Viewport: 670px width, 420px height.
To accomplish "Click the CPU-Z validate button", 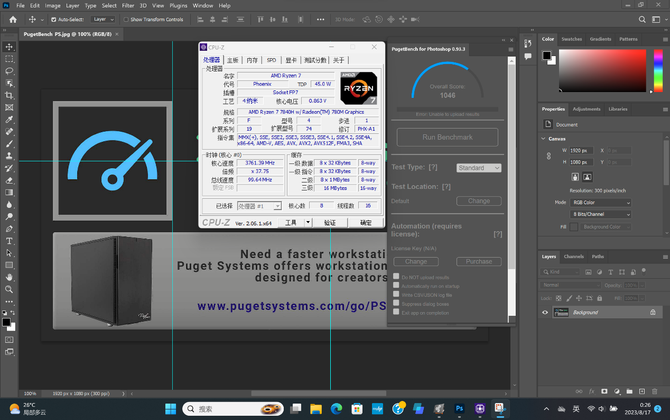I will pos(330,223).
